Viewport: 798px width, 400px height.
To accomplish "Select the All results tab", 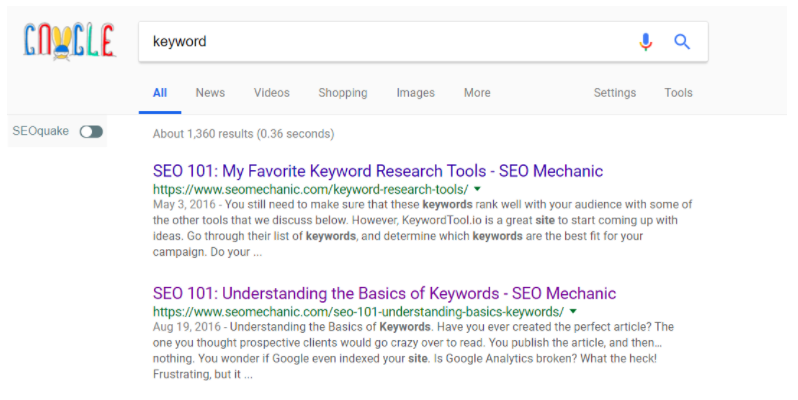I will tap(160, 93).
